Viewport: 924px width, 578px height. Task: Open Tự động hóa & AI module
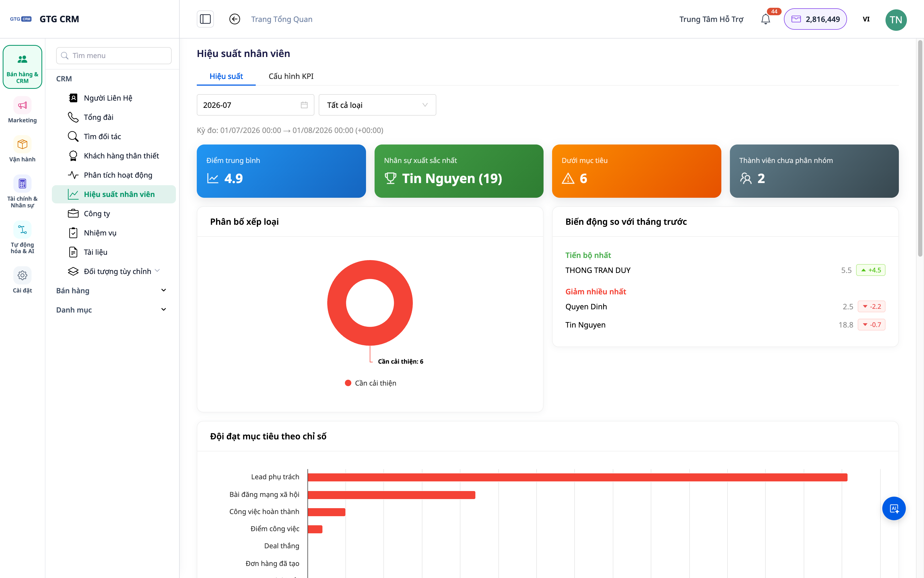tap(22, 237)
